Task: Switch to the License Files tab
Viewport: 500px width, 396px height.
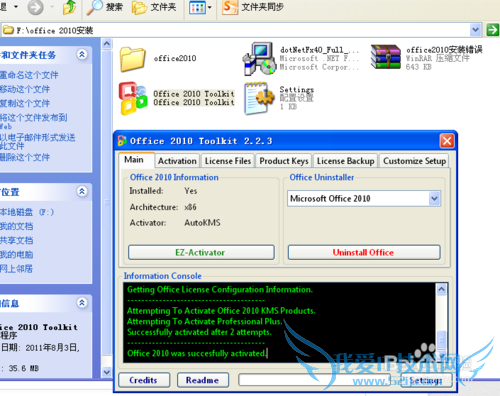Action: point(228,161)
